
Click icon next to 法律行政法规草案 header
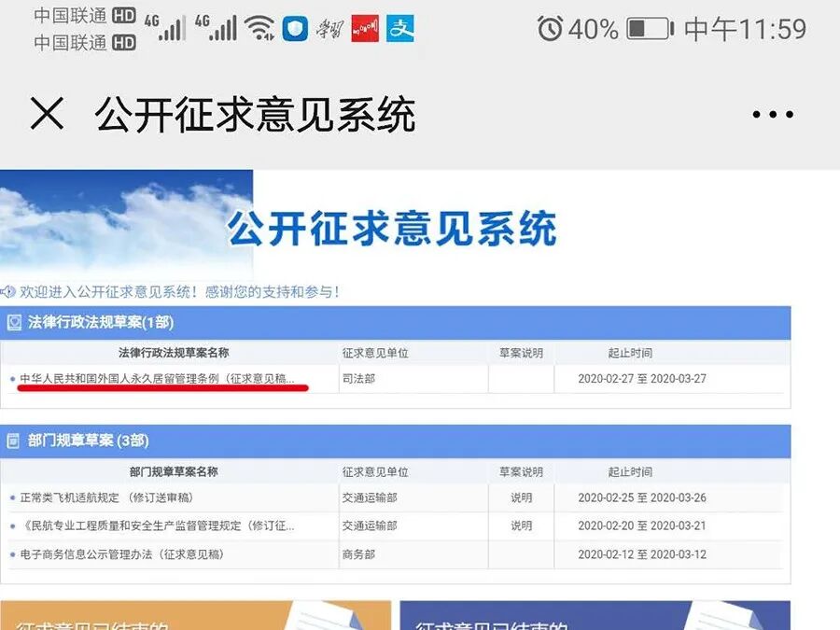14,323
